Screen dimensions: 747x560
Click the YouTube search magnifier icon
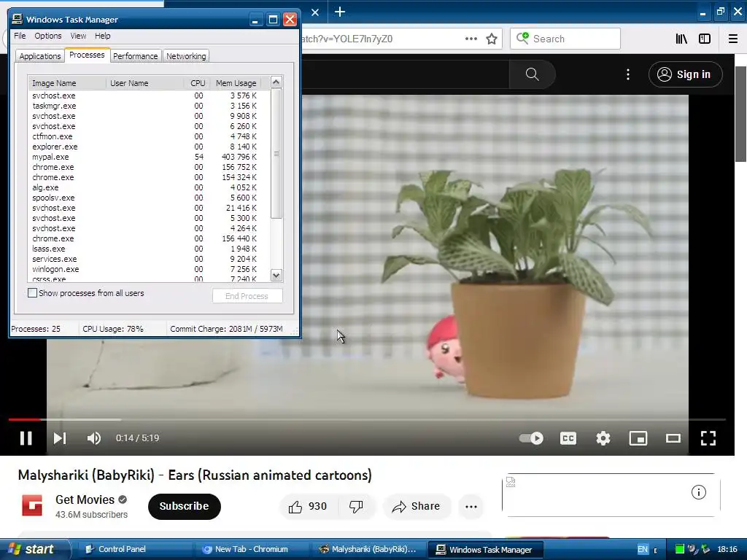coord(532,74)
